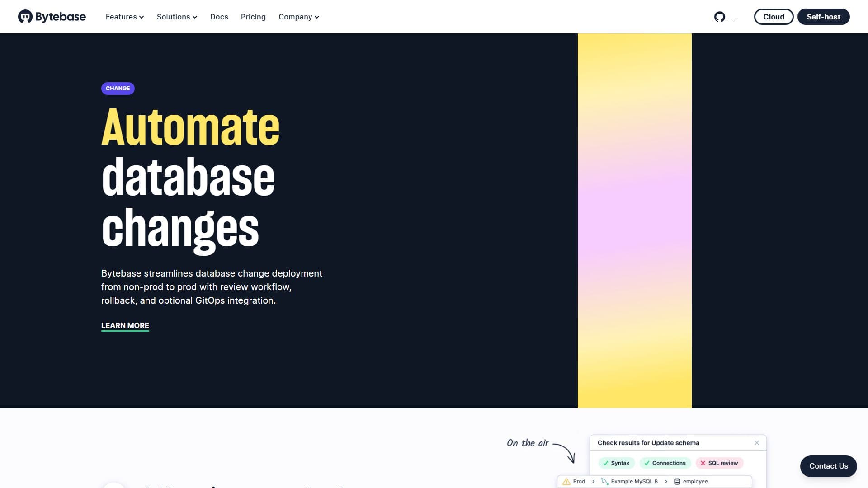This screenshot has width=868, height=488.
Task: Click the CHANGE tag badge
Action: (118, 89)
